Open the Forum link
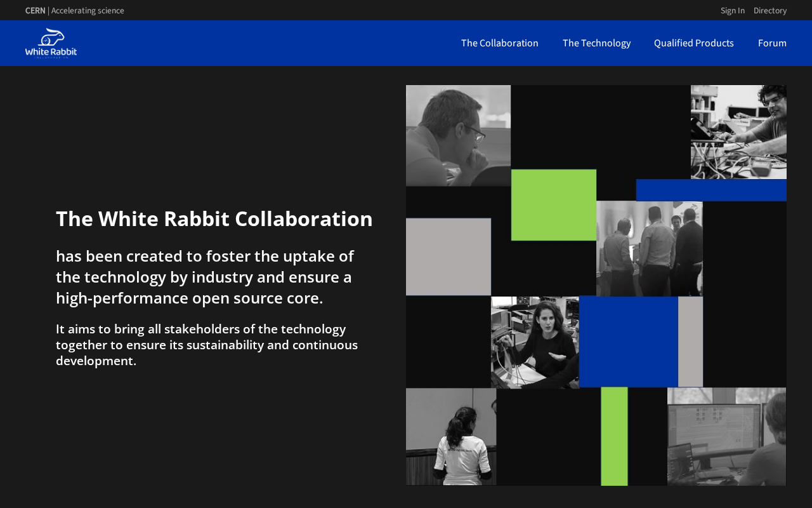This screenshot has height=508, width=812. pyautogui.click(x=772, y=43)
